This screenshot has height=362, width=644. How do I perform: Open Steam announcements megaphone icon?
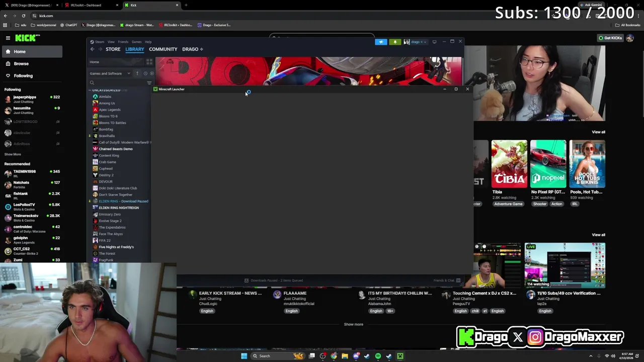[x=381, y=42]
